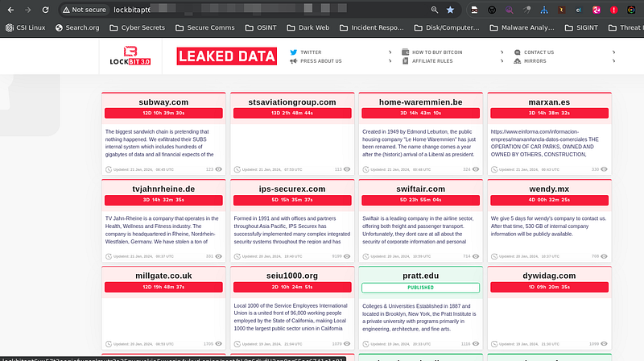
Task: Click the Twitter bird icon
Action: click(x=293, y=52)
